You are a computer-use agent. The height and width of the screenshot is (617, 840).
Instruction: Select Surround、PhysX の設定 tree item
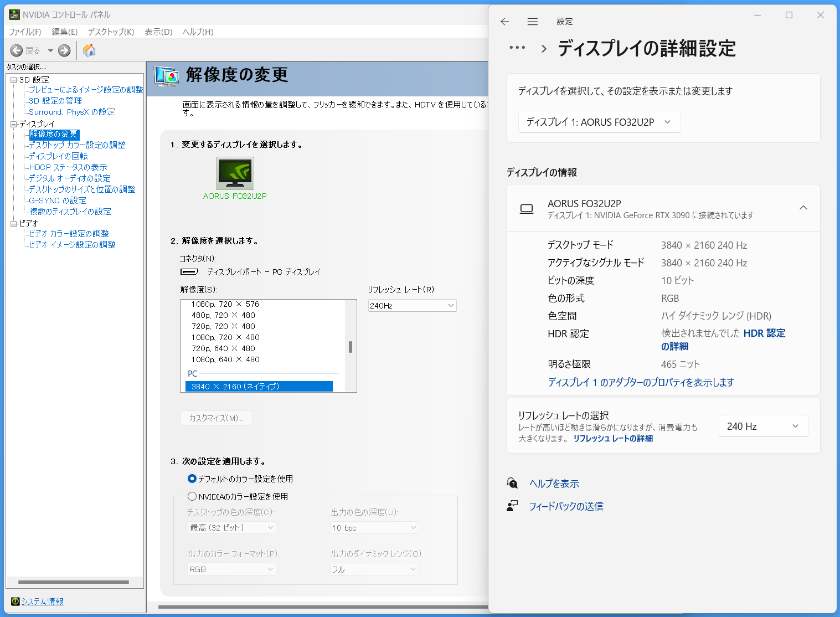pyautogui.click(x=72, y=112)
